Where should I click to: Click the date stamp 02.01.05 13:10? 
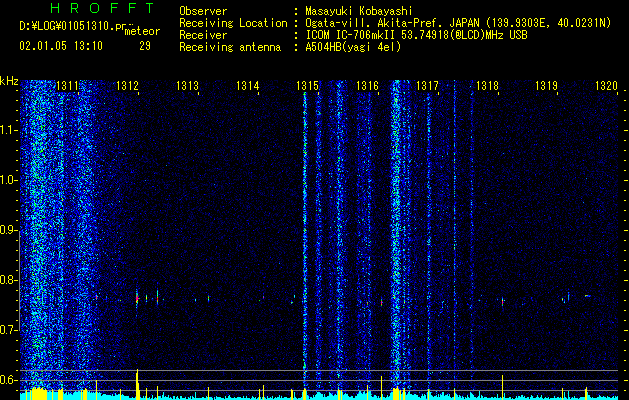(x=61, y=46)
